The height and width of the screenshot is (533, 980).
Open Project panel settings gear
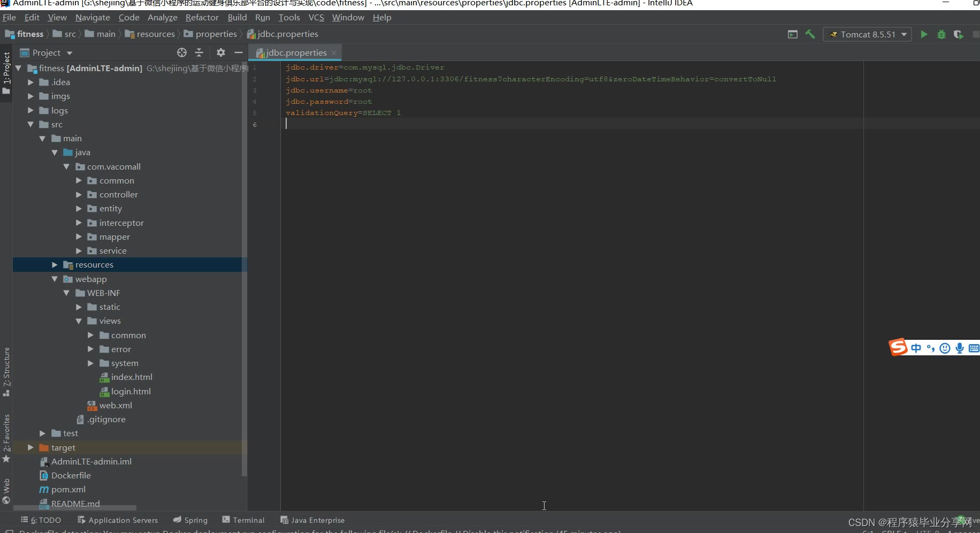pyautogui.click(x=221, y=52)
